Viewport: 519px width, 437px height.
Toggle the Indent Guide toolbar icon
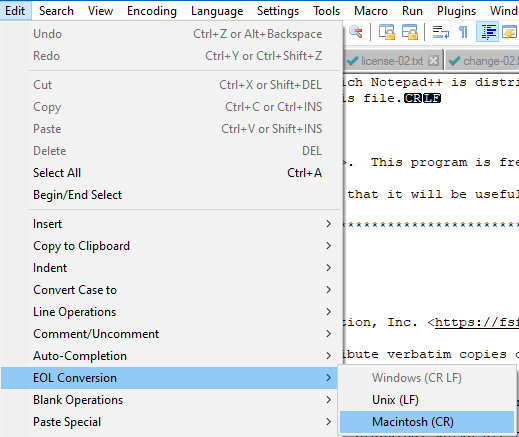tap(487, 32)
